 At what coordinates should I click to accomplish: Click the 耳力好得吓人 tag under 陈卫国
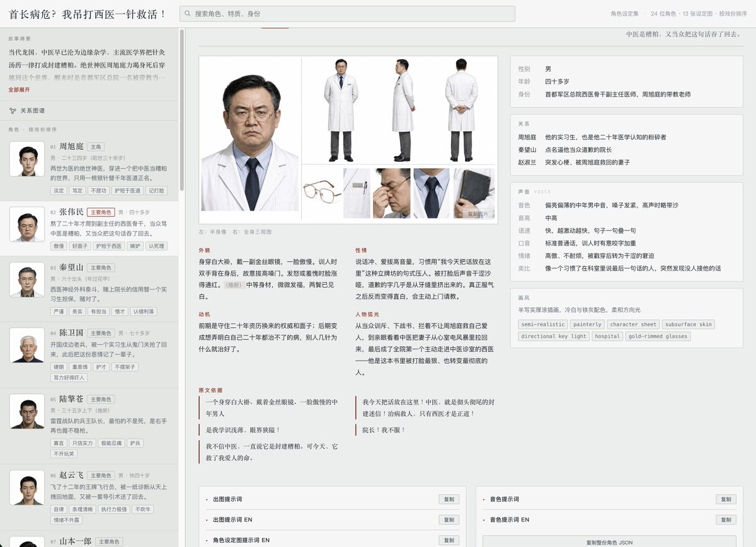click(x=69, y=378)
